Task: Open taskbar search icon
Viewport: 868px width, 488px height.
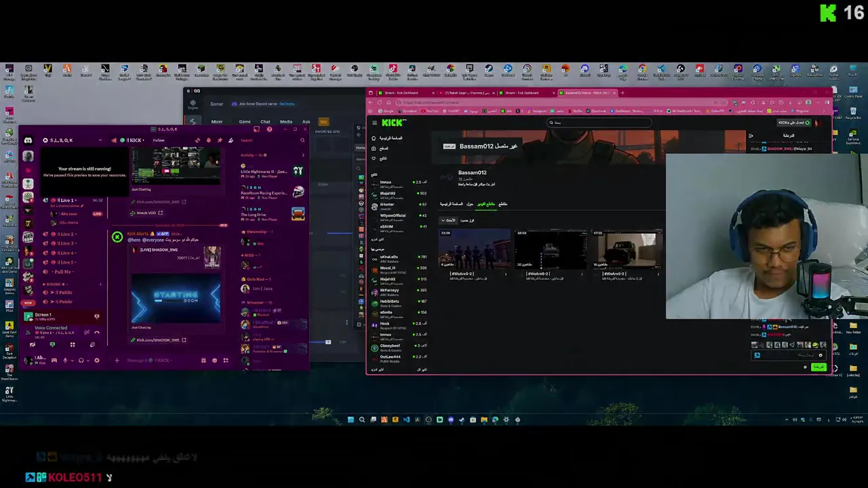Action: (x=362, y=420)
